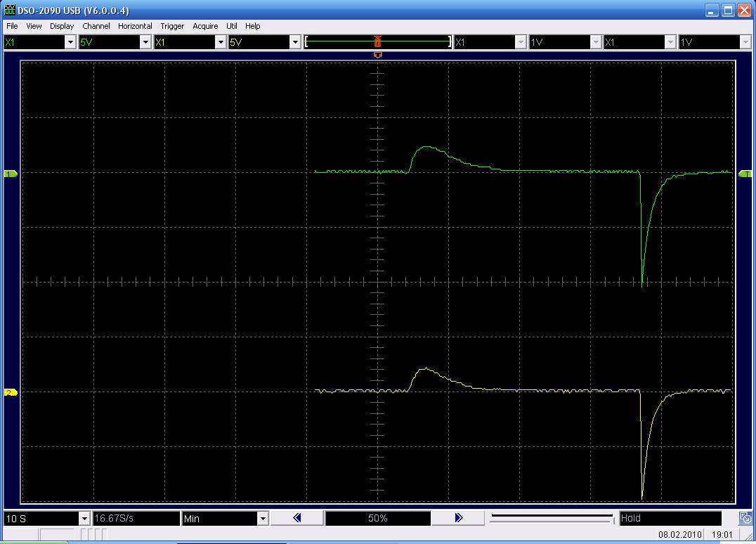This screenshot has width=756, height=544.
Task: Expand the yellow CH2 5V volts dropdown
Action: click(296, 42)
